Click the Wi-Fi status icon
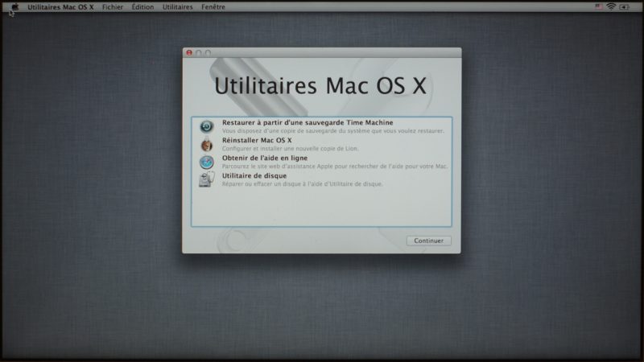 611,6
